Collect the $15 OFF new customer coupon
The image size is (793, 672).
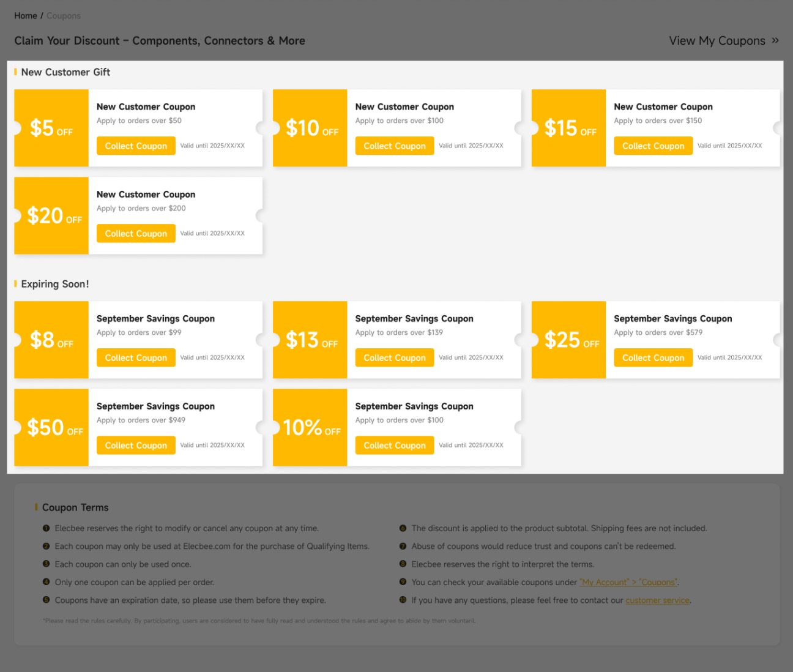[x=653, y=146]
